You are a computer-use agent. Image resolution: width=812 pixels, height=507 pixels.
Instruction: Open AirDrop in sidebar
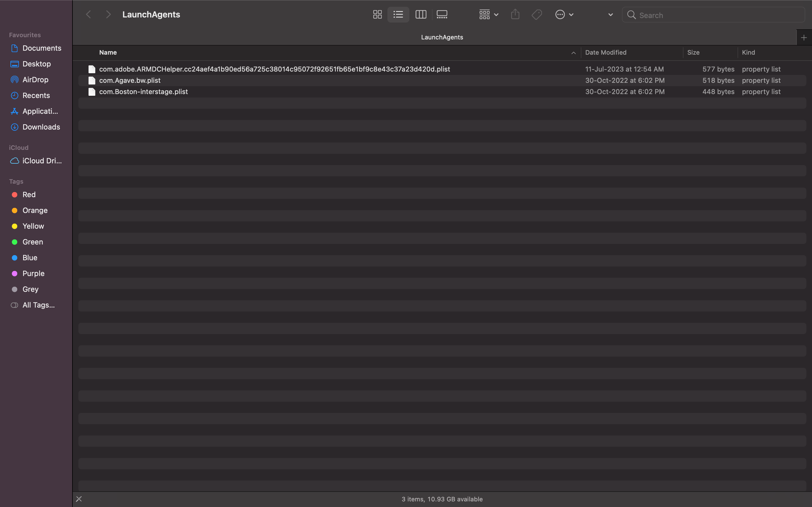tap(35, 79)
